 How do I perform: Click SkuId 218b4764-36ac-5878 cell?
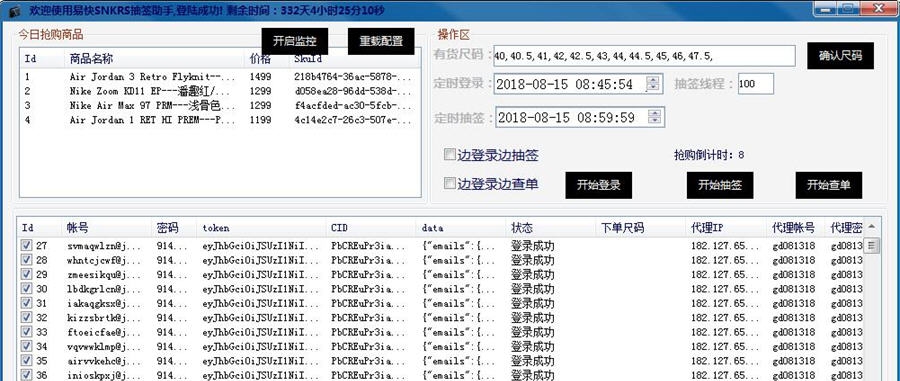coord(353,77)
